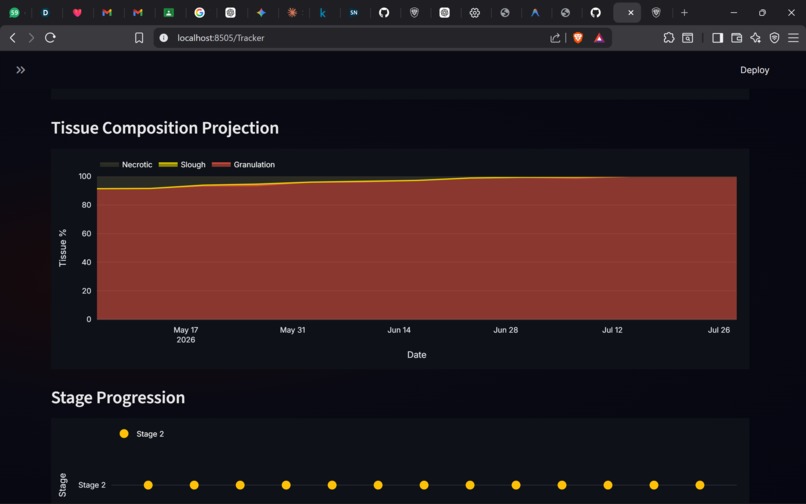Expand the collapsed Streamlit sidebar
806x504 pixels.
(21, 70)
